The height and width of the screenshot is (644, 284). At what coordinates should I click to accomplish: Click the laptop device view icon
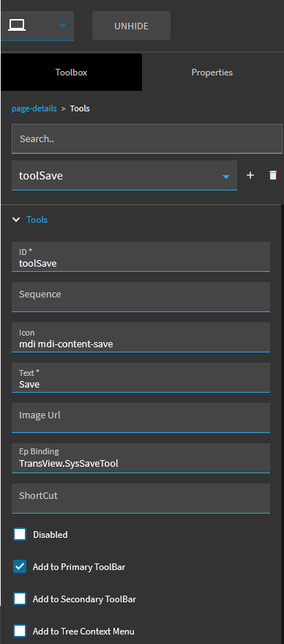(16, 26)
